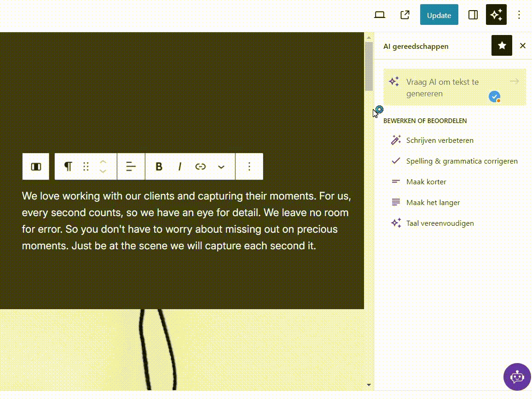This screenshot has height=399, width=532.
Task: Focus the 'Vraag AI om tekst te genereren' field
Action: tap(455, 87)
